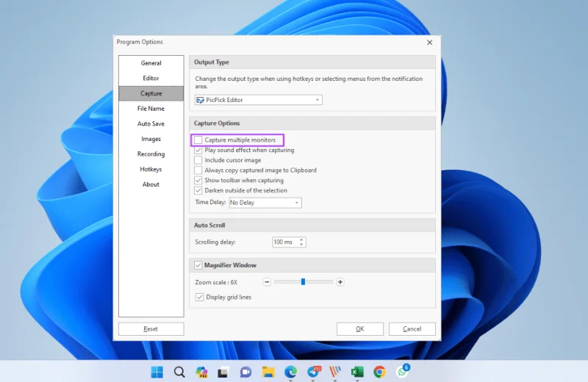Viewport: 588px width, 382px height.
Task: Open taskbar Search magnifier
Action: pos(179,372)
